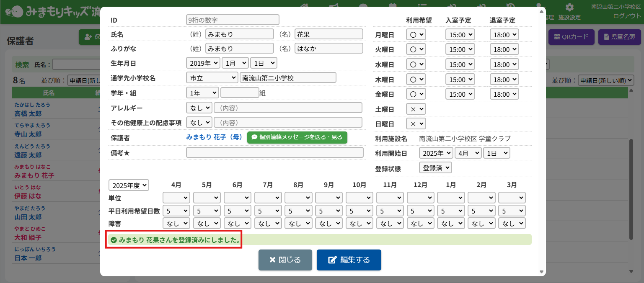Click the X icon on 閉じる
The height and width of the screenshot is (283, 644).
(272, 260)
